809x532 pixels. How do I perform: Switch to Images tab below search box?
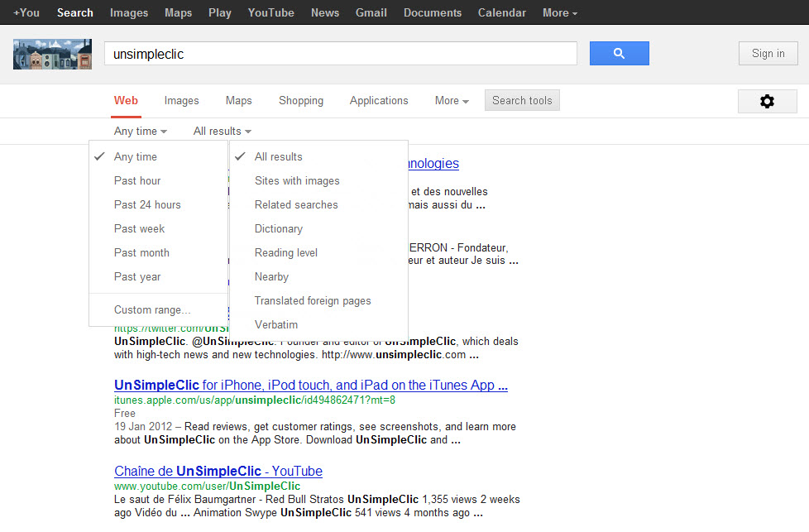coord(182,101)
